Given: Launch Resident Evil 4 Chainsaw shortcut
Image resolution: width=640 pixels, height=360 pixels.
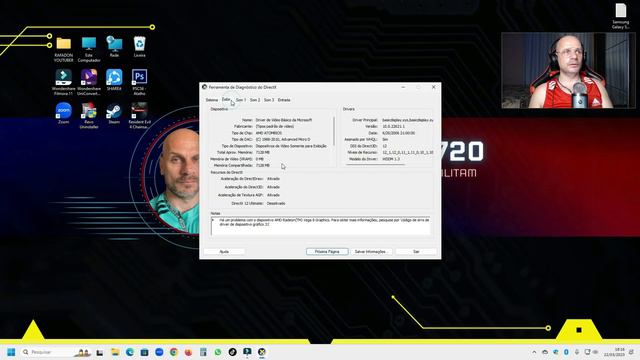Looking at the screenshot, I should click(x=139, y=116).
